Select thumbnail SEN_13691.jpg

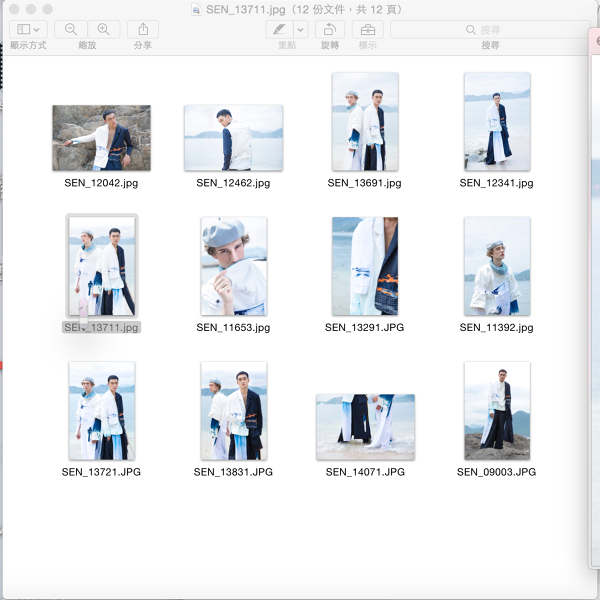tap(365, 122)
